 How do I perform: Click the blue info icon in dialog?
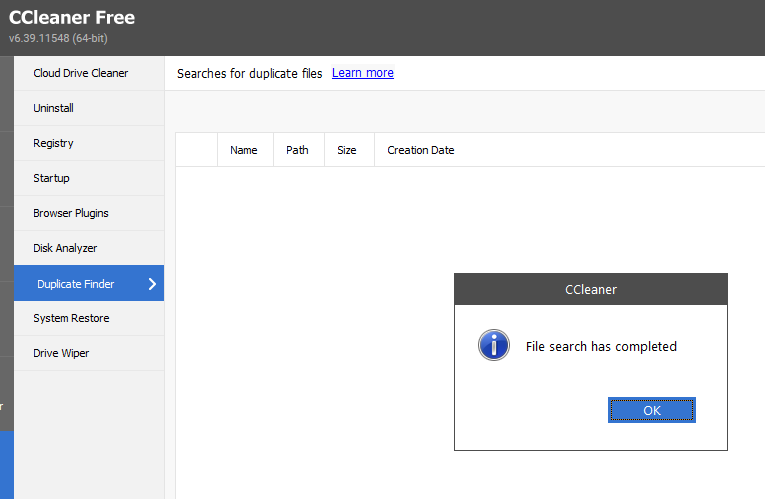[494, 345]
